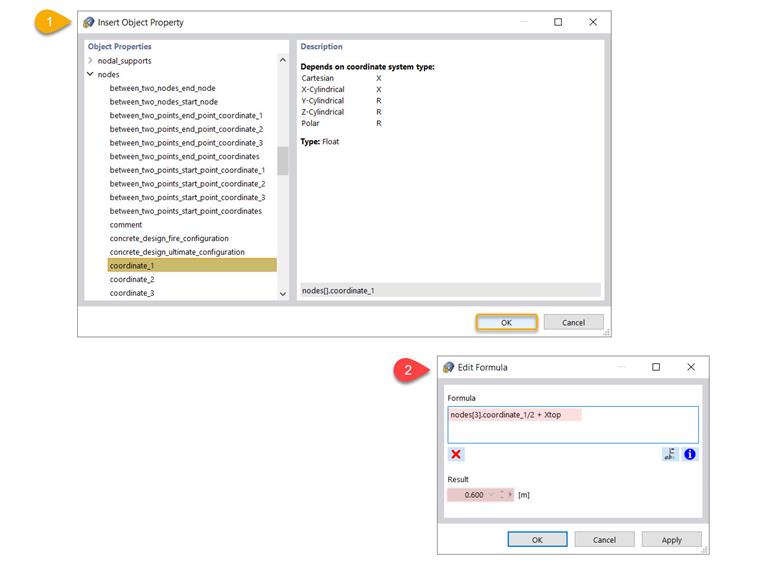Select between_two_nodes_end_node property
Viewport: 760px width, 570px height.
coord(162,88)
